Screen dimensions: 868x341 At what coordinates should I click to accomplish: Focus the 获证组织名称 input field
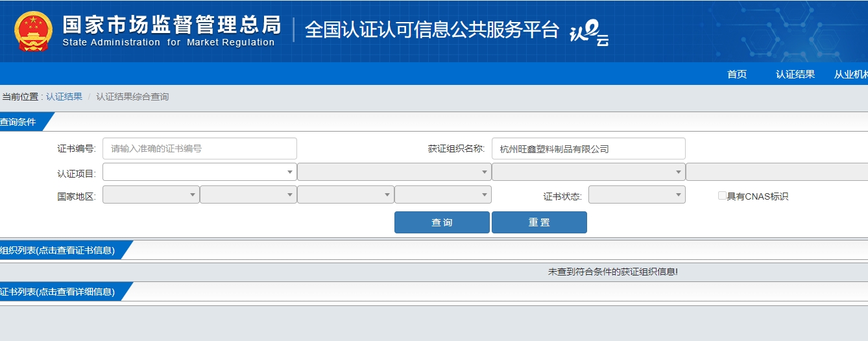tap(588, 148)
